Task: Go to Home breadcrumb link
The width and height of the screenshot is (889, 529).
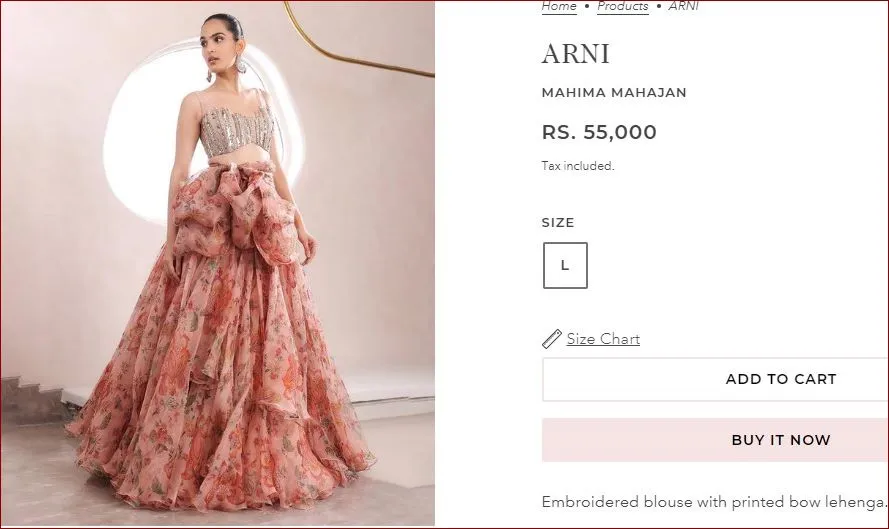Action: pyautogui.click(x=559, y=6)
